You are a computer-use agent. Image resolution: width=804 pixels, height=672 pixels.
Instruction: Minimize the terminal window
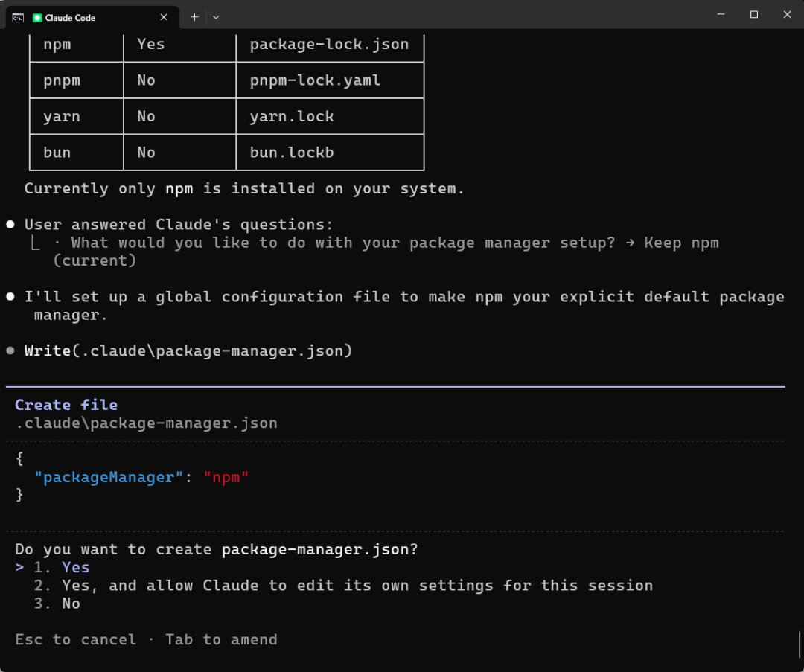tap(721, 15)
